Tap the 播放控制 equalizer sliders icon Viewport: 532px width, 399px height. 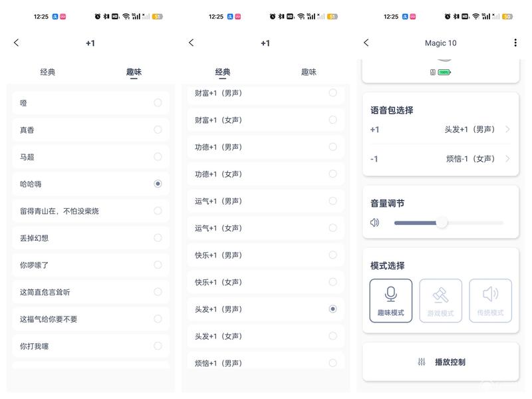click(x=422, y=362)
